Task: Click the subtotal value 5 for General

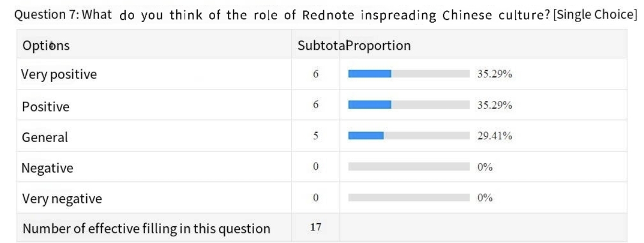Action: (316, 136)
